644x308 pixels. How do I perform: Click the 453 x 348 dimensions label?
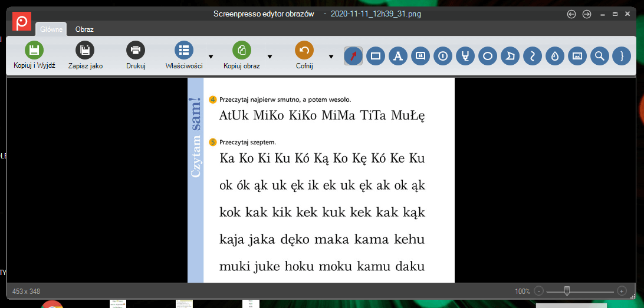point(27,292)
